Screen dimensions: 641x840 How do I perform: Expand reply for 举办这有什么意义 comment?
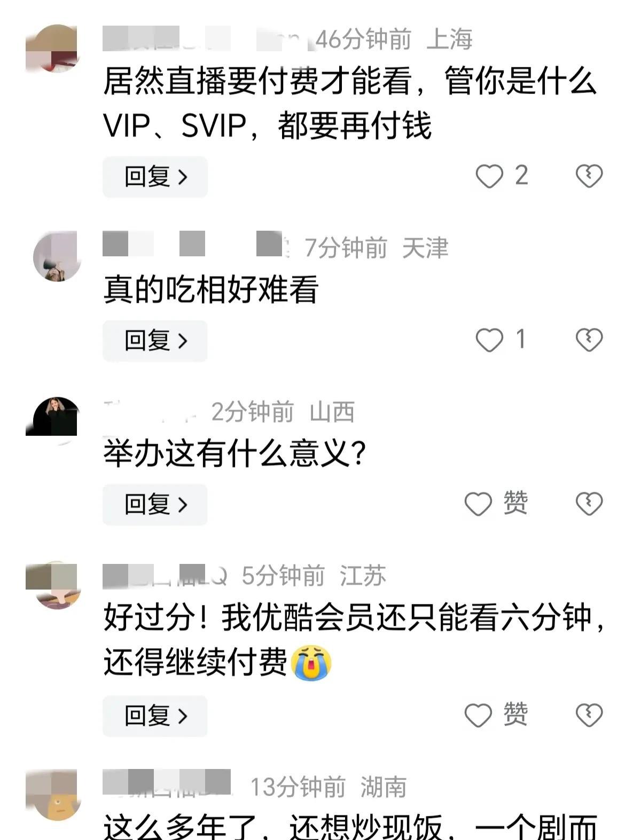tap(155, 505)
